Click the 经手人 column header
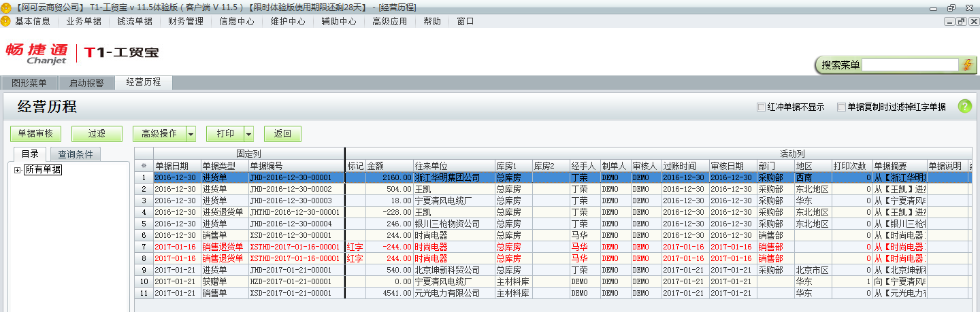 pyautogui.click(x=585, y=165)
